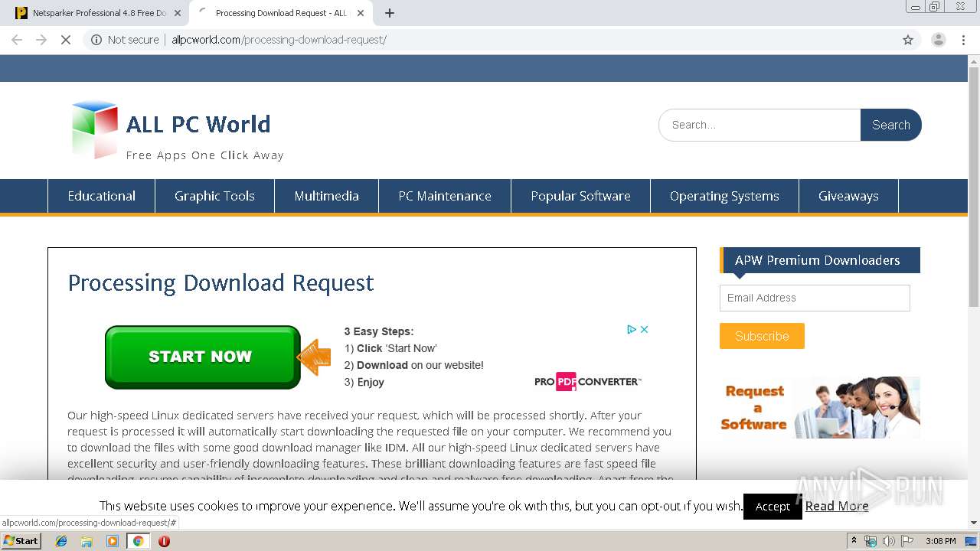Click the AdChoices triangle icon
The image size is (980, 551).
pyautogui.click(x=632, y=329)
